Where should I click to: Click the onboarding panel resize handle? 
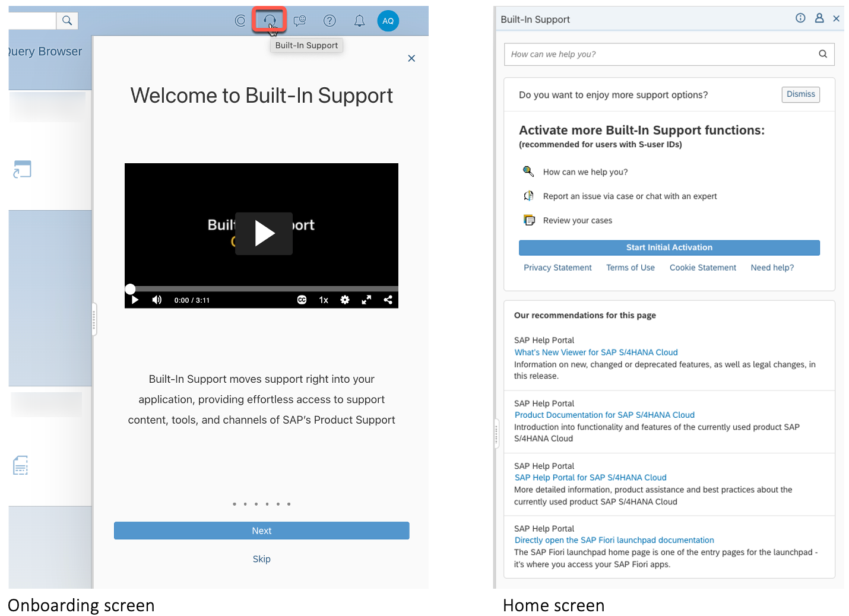pos(94,319)
